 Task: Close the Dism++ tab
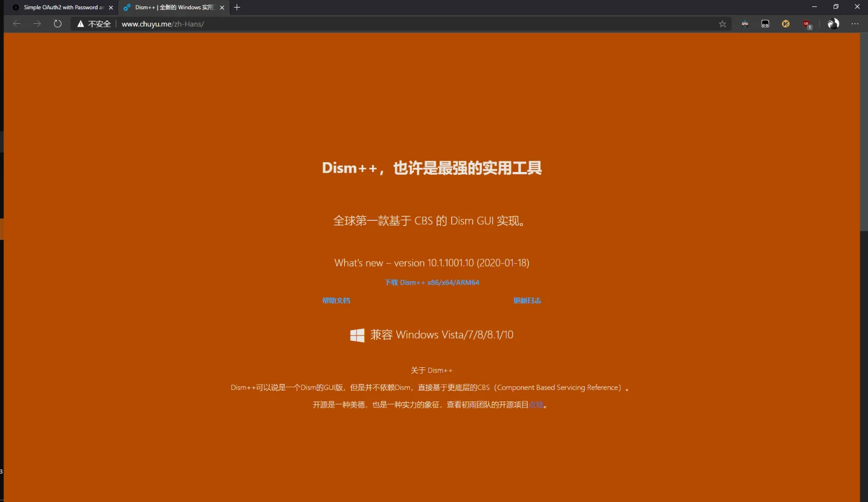[222, 8]
